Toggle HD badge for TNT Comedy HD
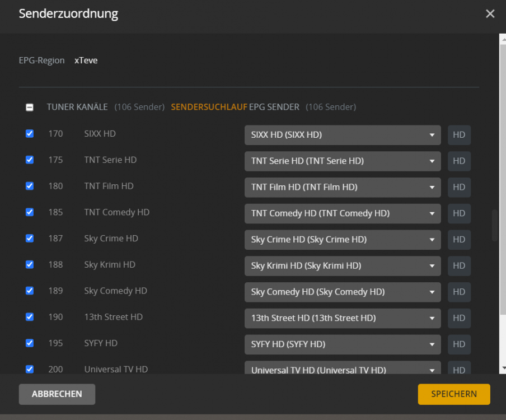 click(x=459, y=213)
